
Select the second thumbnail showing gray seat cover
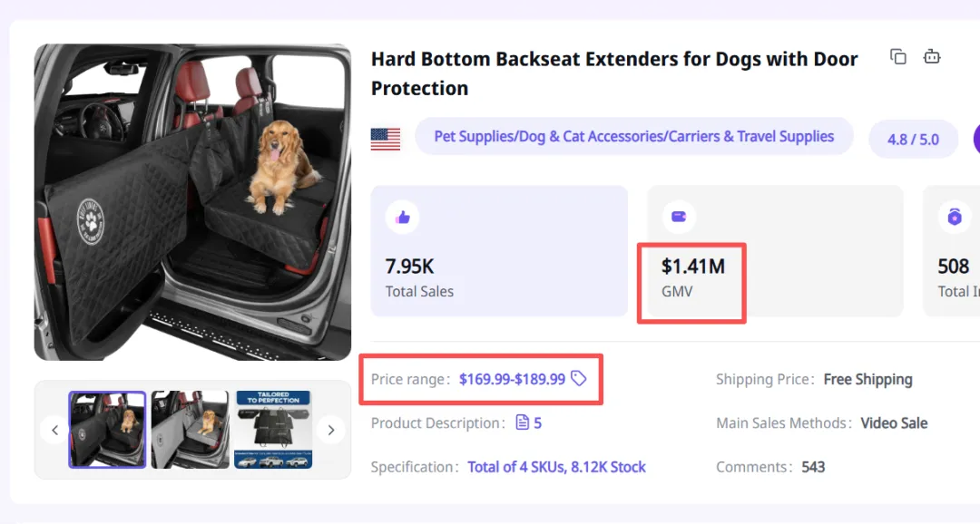pos(190,430)
